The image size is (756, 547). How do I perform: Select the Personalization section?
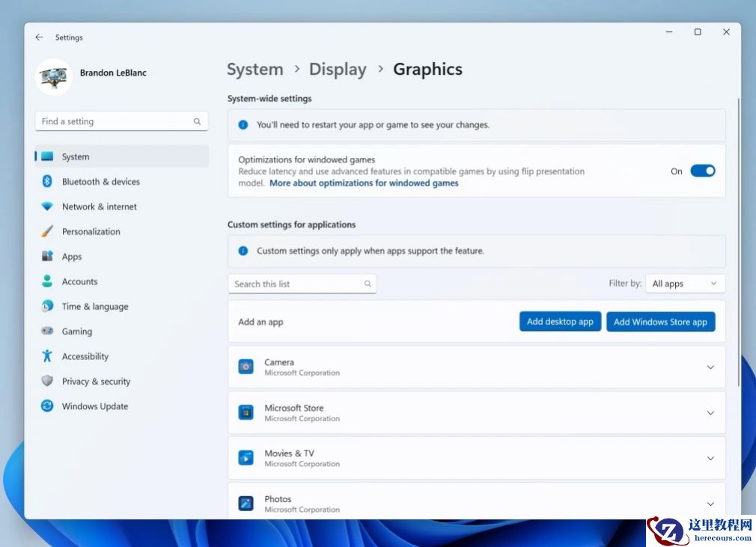click(91, 231)
